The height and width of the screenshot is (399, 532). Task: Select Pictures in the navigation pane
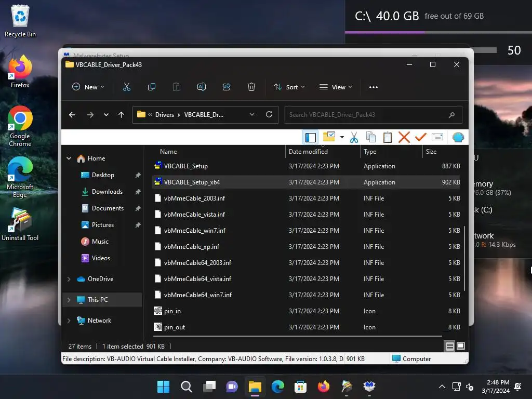click(x=102, y=225)
